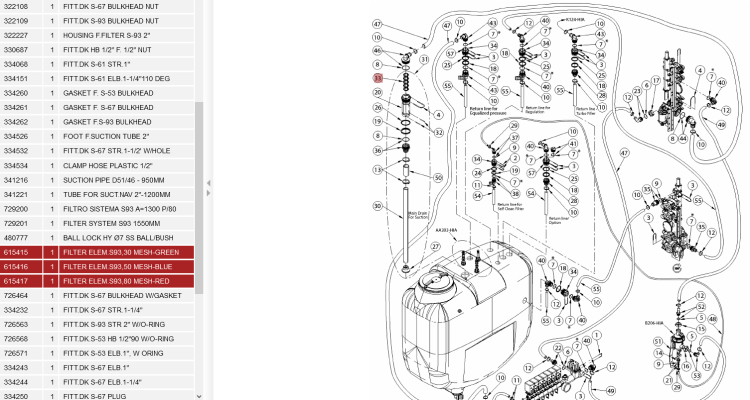Click callout 30 on the main drain pipe

click(x=378, y=206)
